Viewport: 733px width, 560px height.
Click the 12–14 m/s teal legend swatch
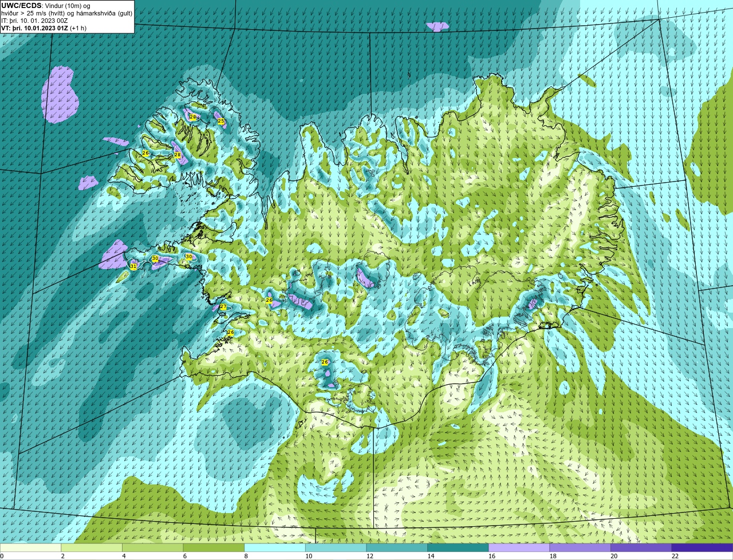(x=397, y=548)
